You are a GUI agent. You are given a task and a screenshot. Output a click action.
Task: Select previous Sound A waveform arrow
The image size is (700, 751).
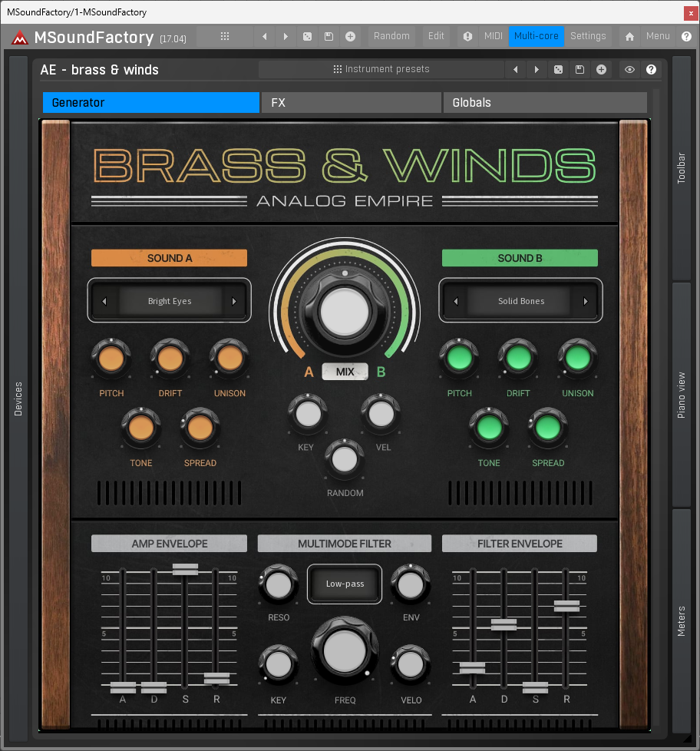click(104, 301)
